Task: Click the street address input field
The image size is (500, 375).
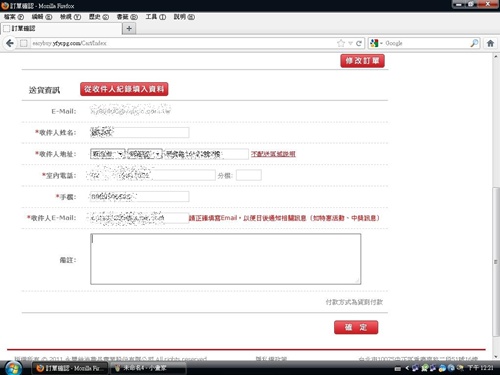Action: [206, 154]
